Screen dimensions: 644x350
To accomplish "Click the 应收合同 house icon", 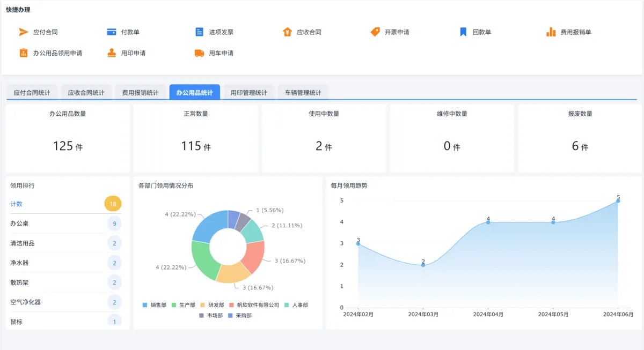I will pyautogui.click(x=287, y=32).
